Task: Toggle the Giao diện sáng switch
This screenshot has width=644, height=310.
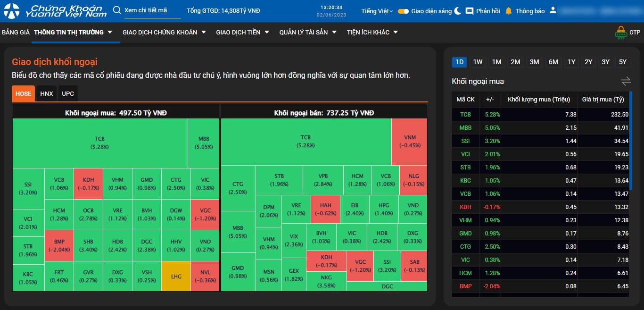Action: tap(403, 11)
